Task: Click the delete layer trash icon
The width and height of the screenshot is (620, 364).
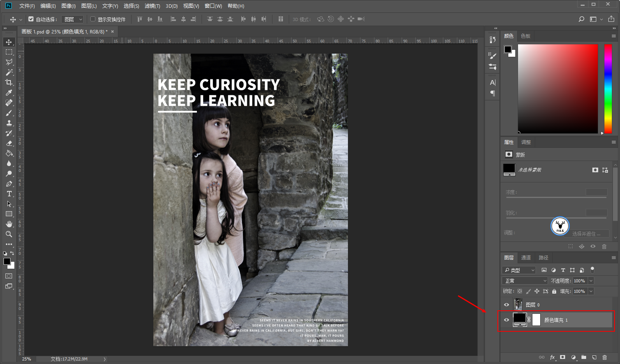Action: coord(604,357)
